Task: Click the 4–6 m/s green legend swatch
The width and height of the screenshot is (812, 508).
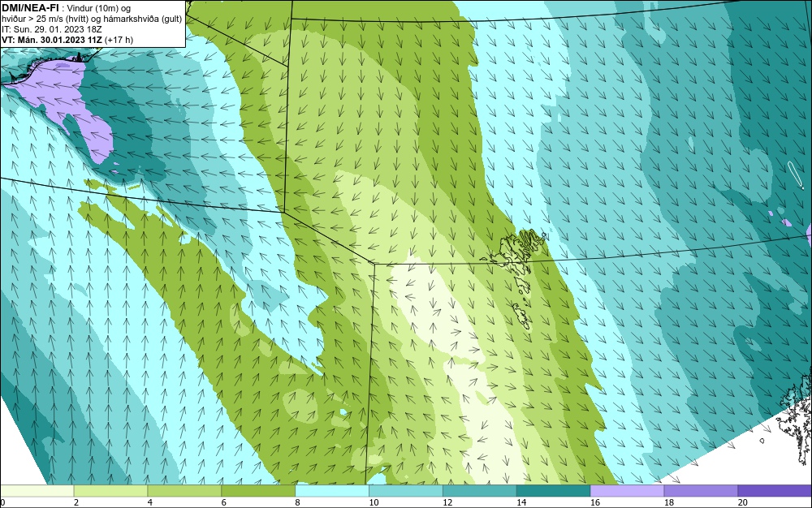Action: tap(184, 491)
